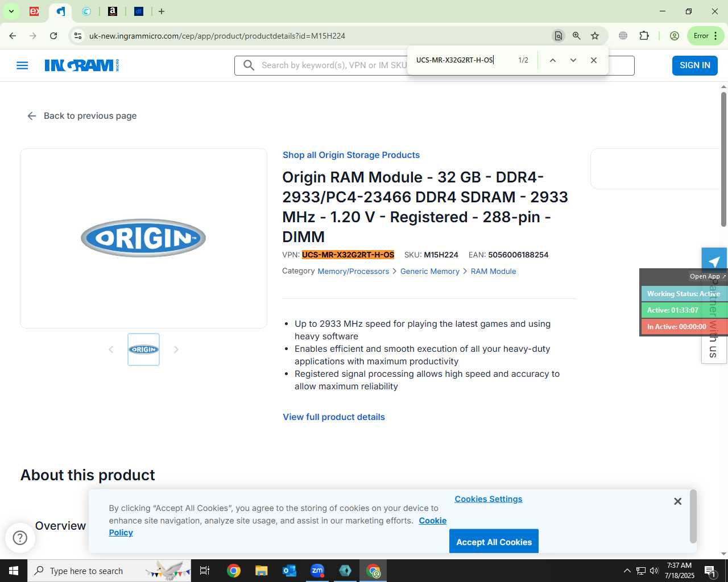728x582 pixels.
Task: Open File Explorer from the taskbar
Action: pyautogui.click(x=261, y=571)
